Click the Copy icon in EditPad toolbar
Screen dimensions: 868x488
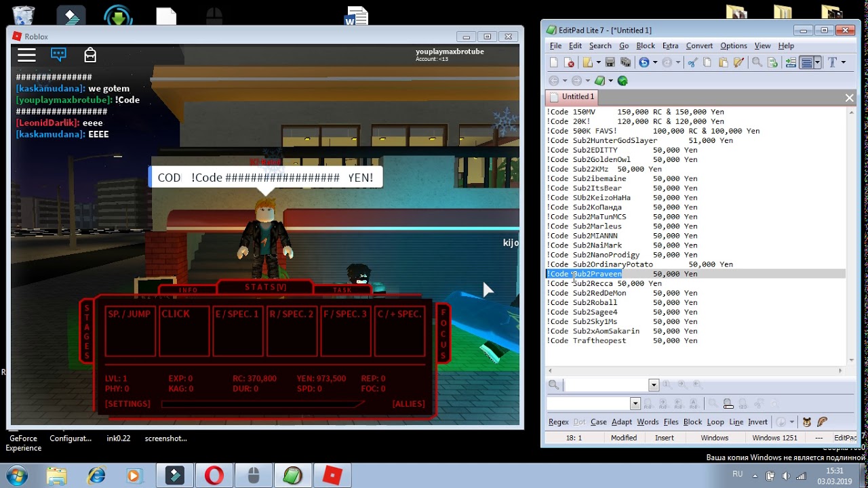tap(707, 62)
